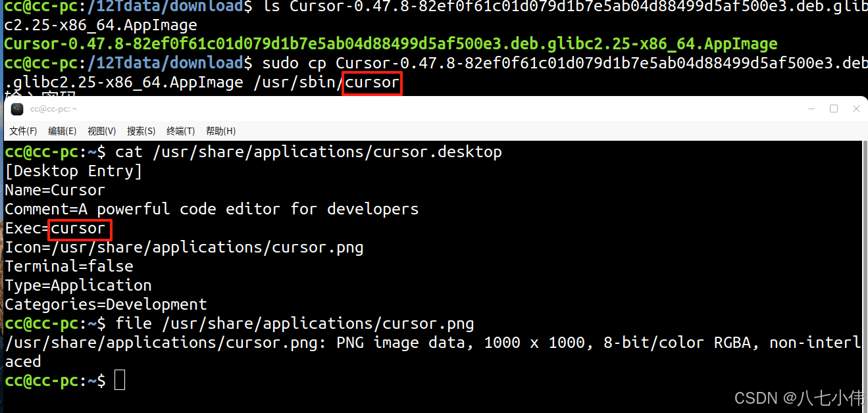Minimize the cc@cc-pc terminal window
Screen dimensions: 868x413
[811, 109]
